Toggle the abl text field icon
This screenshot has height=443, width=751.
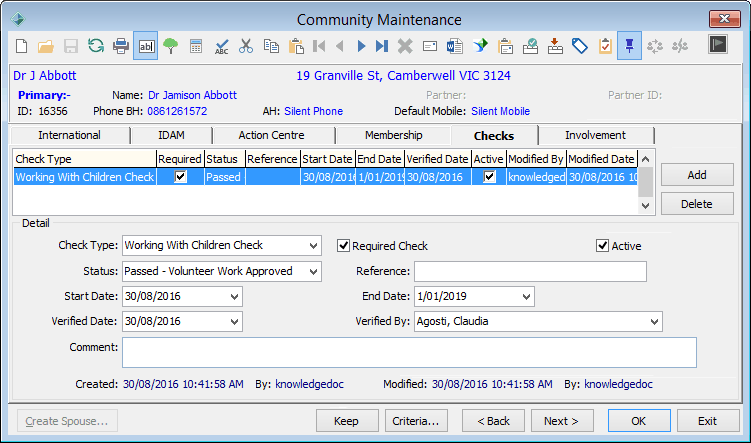point(146,46)
